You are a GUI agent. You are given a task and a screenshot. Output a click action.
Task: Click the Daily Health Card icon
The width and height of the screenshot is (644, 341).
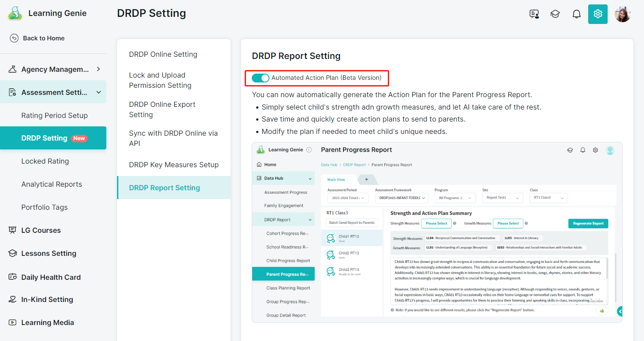point(12,277)
